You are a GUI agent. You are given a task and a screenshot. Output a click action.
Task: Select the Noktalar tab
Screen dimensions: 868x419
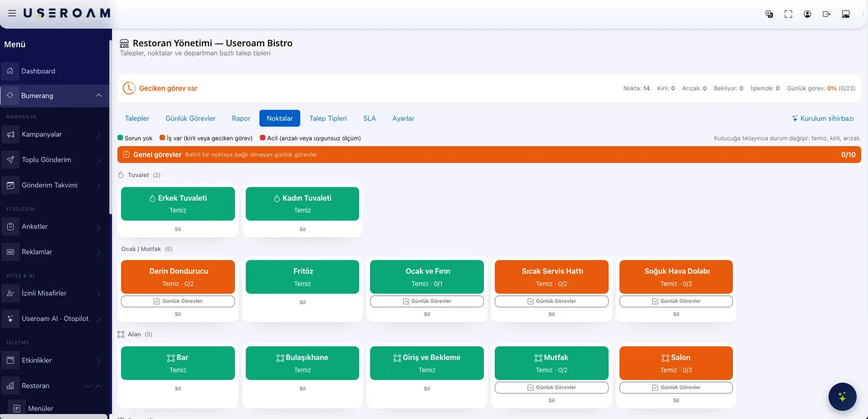pyautogui.click(x=279, y=118)
